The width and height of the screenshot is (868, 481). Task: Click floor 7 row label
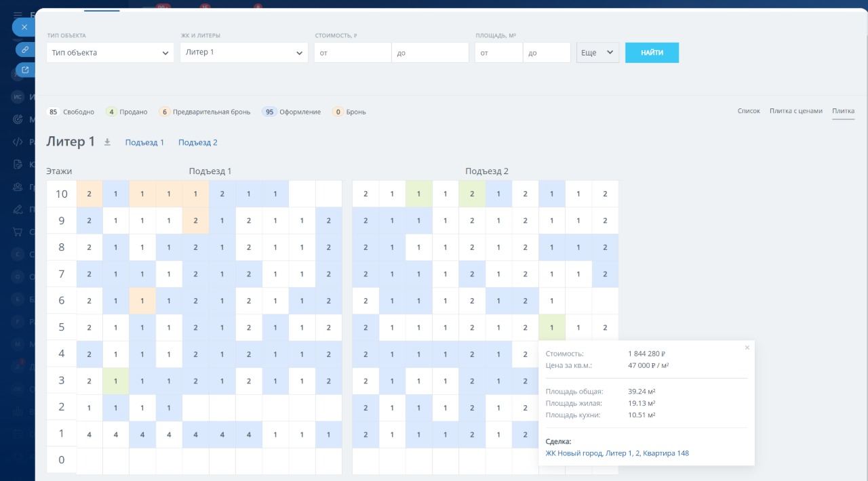pos(61,274)
